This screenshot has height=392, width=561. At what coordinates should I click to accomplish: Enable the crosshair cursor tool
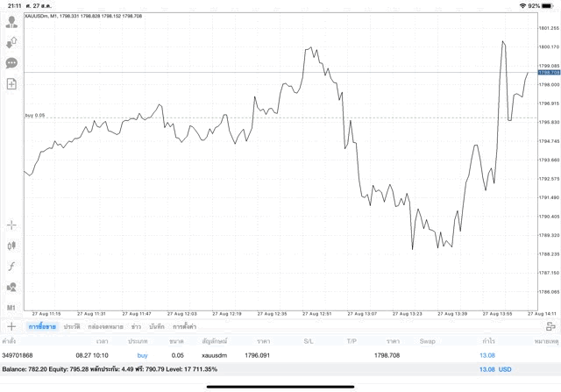pos(11,225)
